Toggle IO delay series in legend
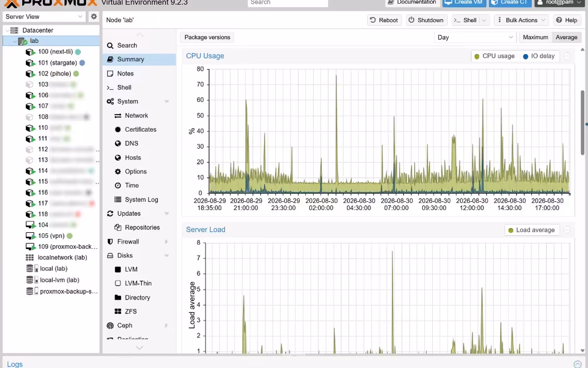The image size is (588, 368). (x=538, y=56)
